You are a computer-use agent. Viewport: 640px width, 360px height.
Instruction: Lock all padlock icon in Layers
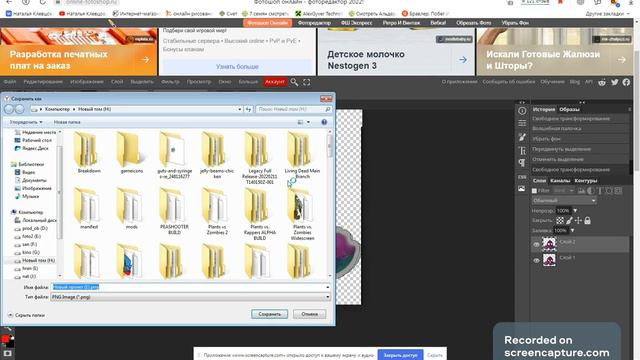point(587,220)
